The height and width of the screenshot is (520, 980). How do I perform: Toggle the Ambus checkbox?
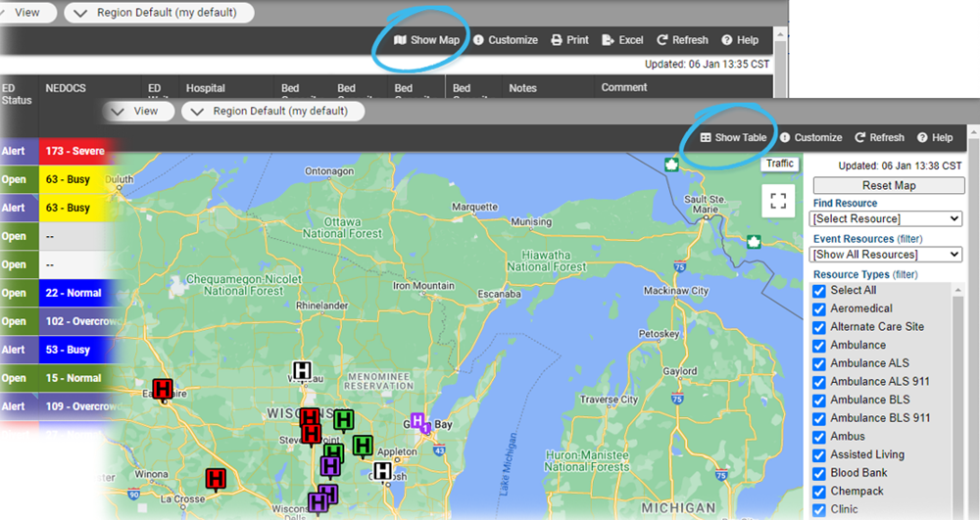pyautogui.click(x=818, y=437)
